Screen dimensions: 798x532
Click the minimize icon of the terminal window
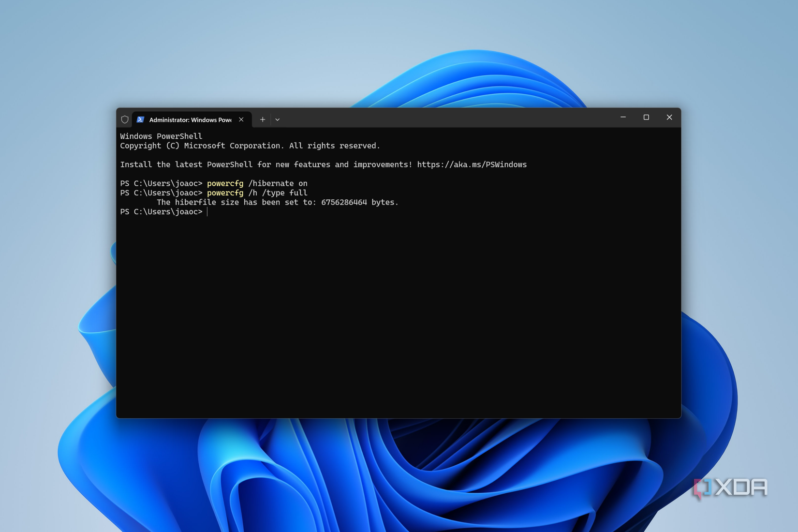point(623,117)
